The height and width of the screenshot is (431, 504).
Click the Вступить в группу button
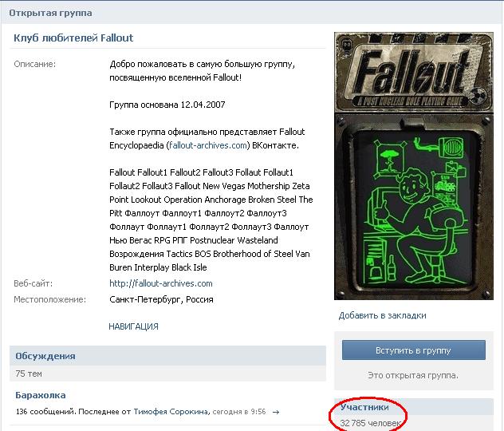(x=413, y=350)
